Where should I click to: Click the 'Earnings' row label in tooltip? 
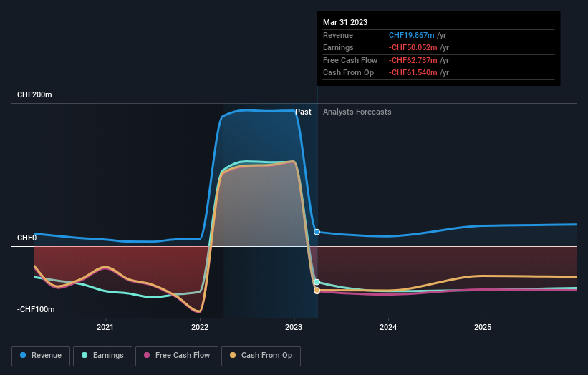tap(338, 47)
